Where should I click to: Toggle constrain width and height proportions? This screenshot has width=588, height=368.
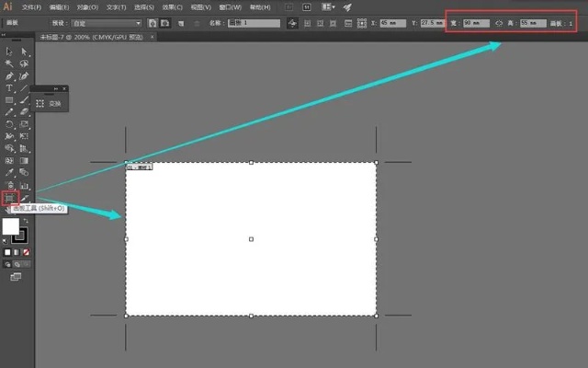[498, 23]
